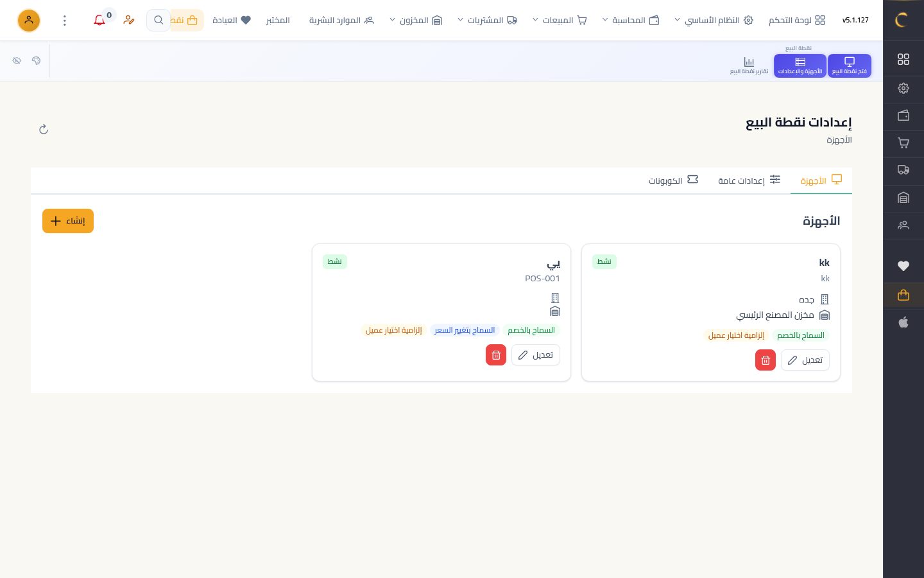924x578 pixels.
Task: Open the three-dots more options menu
Action: (64, 21)
